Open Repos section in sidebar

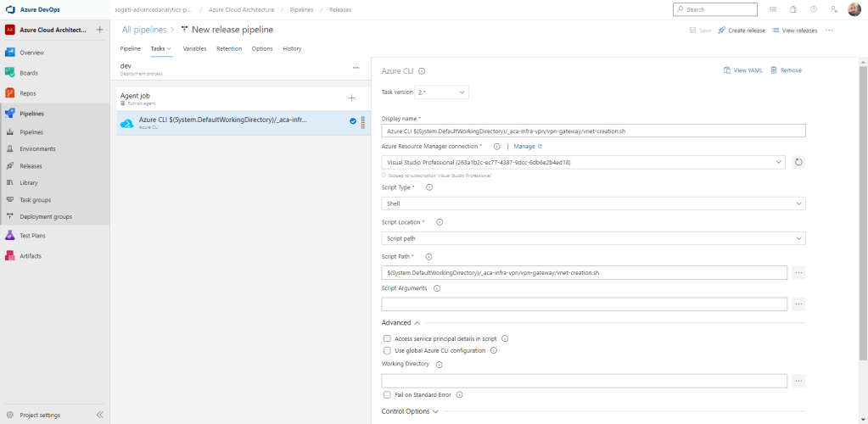(28, 93)
